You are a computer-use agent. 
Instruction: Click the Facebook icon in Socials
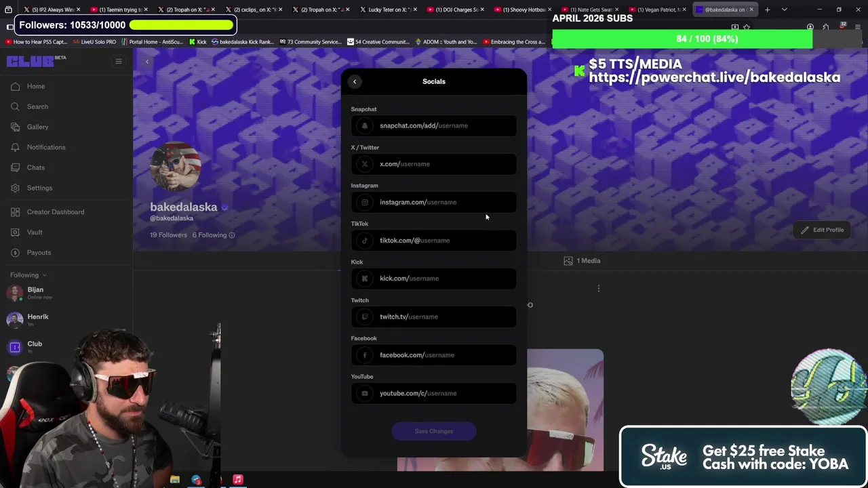point(365,355)
